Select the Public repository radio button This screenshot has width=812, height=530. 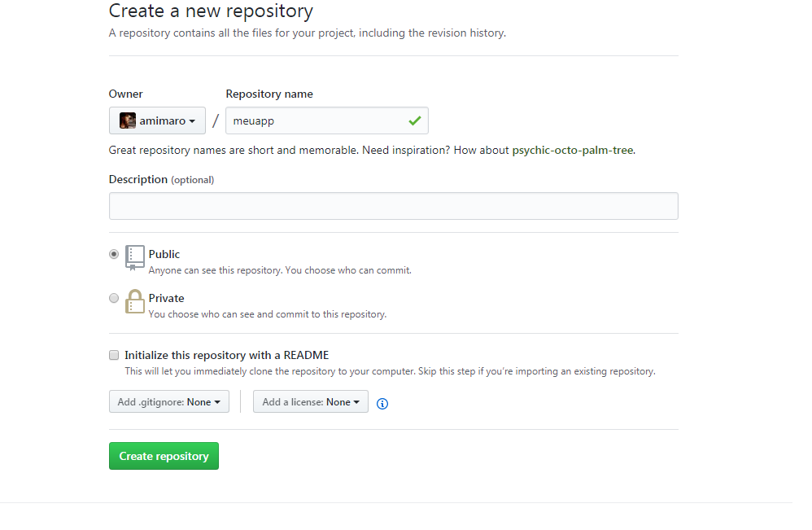[114, 254]
